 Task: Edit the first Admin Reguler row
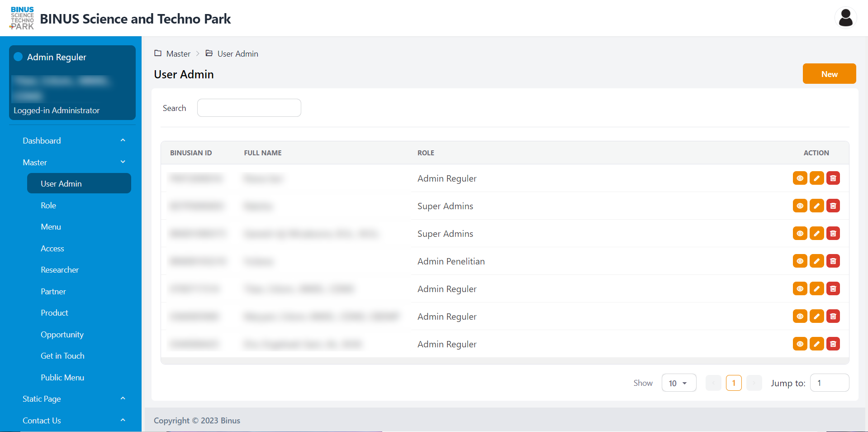(x=816, y=178)
